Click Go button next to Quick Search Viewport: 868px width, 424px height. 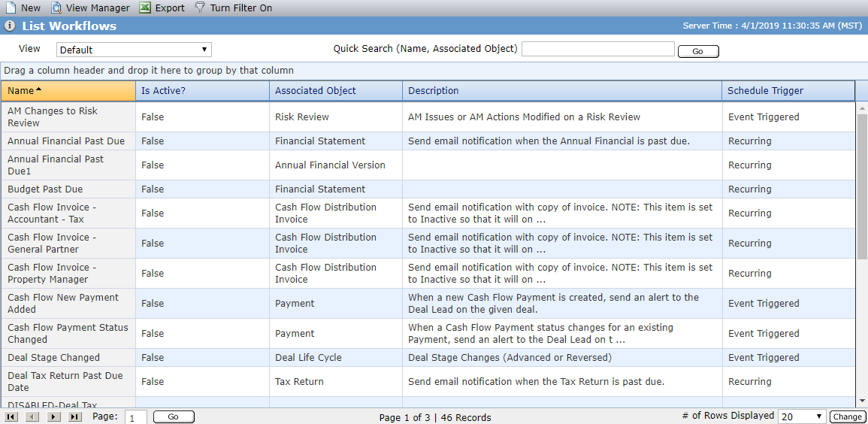[x=698, y=51]
